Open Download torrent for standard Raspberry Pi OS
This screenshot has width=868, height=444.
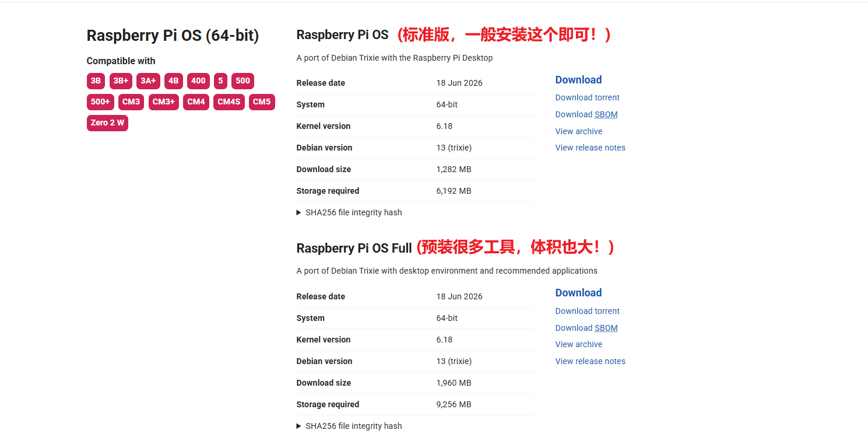tap(588, 97)
